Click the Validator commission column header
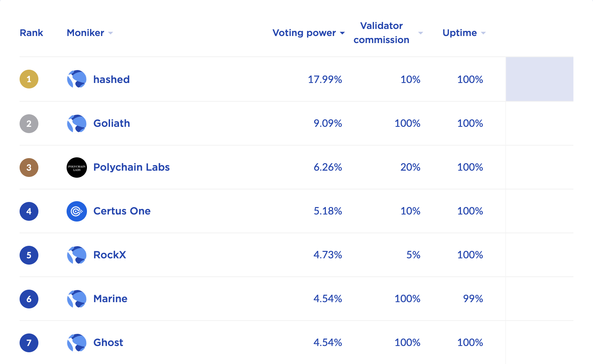This screenshot has height=364, width=593. 381,33
